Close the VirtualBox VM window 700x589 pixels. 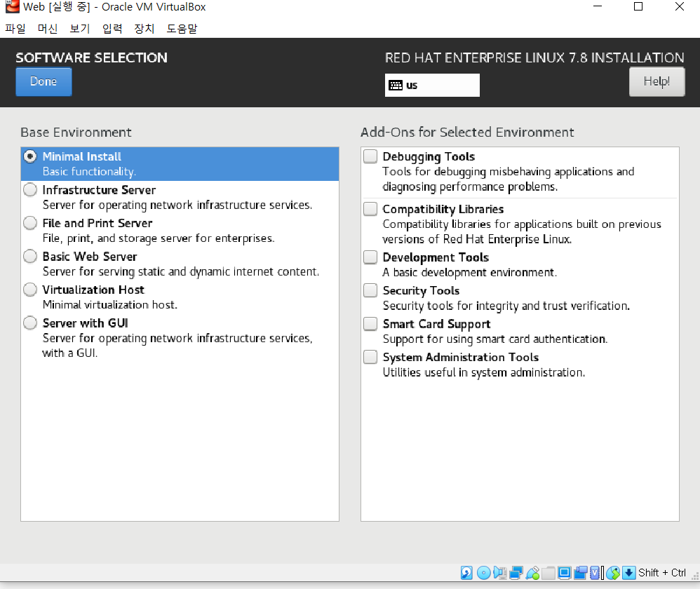tap(680, 6)
